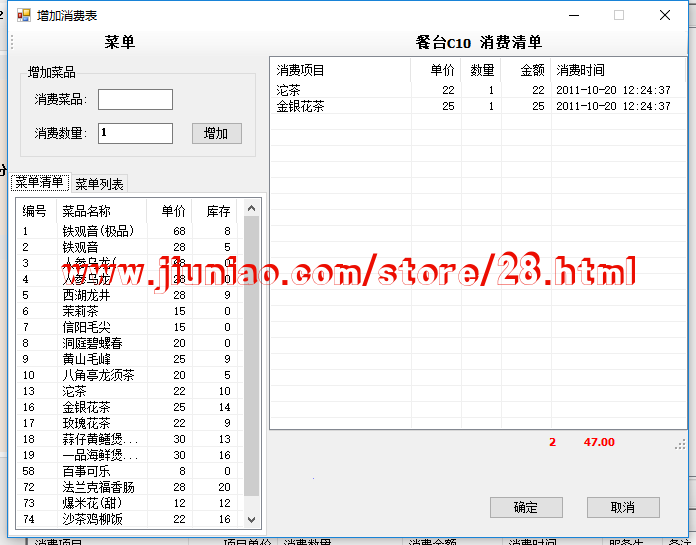Select 茉莉茶 in the menu list

click(130, 311)
